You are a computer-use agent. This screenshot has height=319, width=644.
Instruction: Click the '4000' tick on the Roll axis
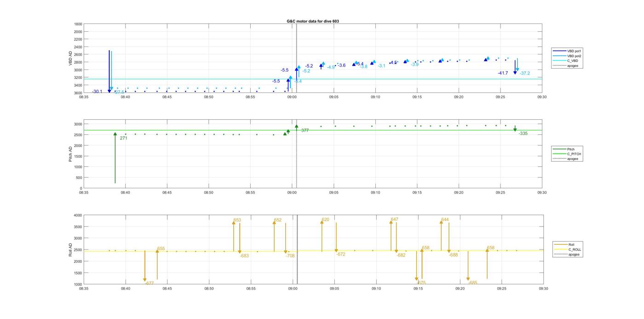[78, 215]
